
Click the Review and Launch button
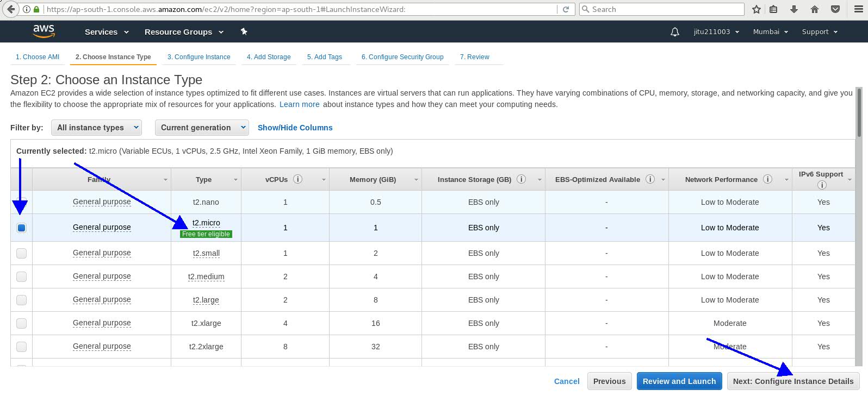679,381
